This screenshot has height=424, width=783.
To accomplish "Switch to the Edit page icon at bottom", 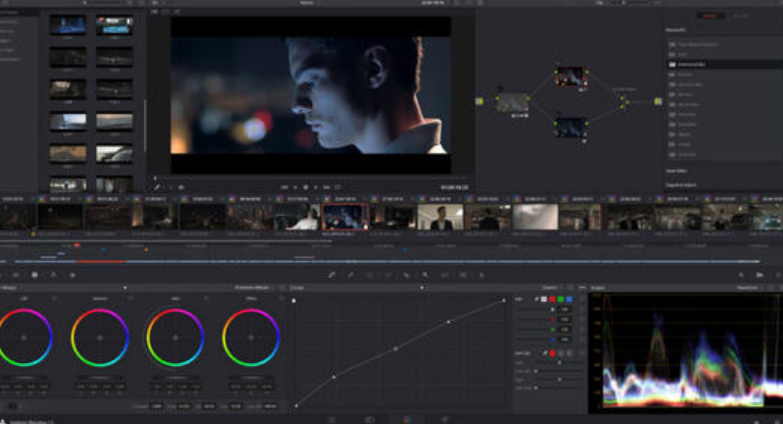I will [369, 419].
